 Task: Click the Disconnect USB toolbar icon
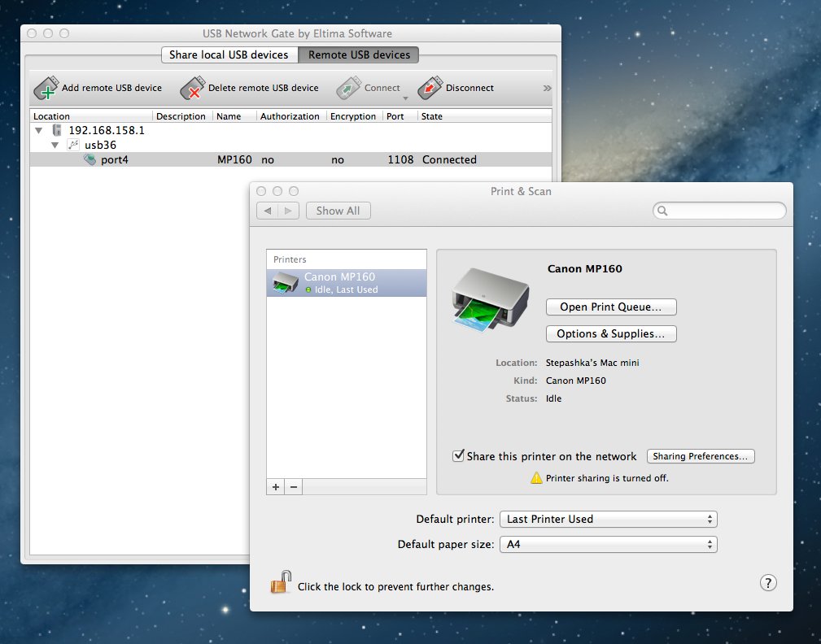tap(430, 87)
